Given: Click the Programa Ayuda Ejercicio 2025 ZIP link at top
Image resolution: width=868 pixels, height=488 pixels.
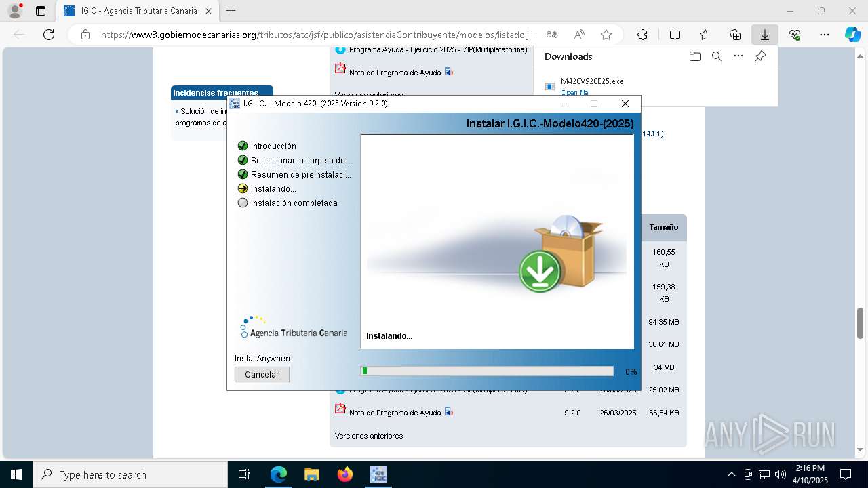Looking at the screenshot, I should 438,49.
